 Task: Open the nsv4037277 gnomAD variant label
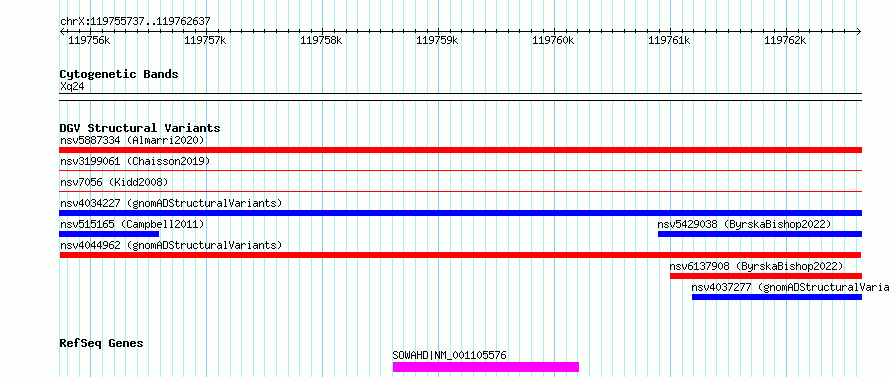point(790,287)
